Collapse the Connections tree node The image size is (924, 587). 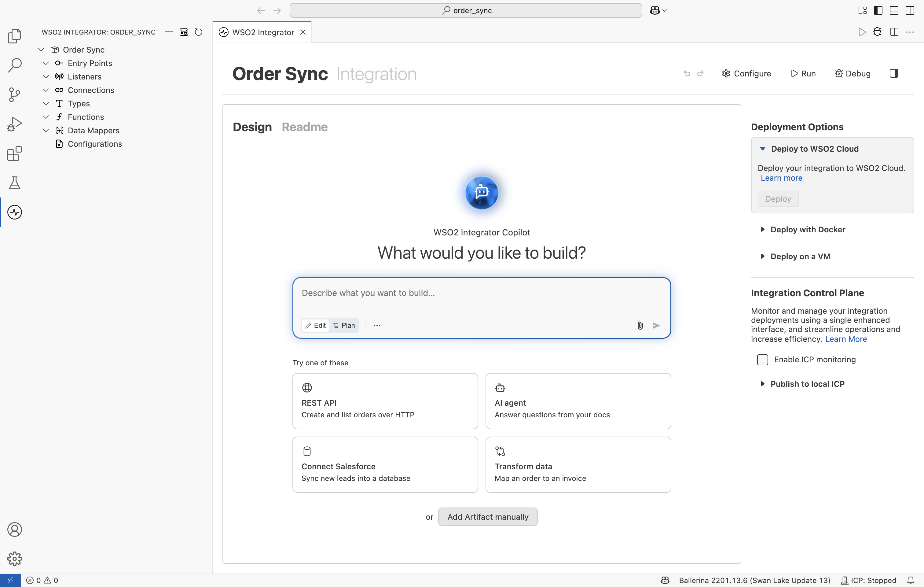click(x=46, y=90)
